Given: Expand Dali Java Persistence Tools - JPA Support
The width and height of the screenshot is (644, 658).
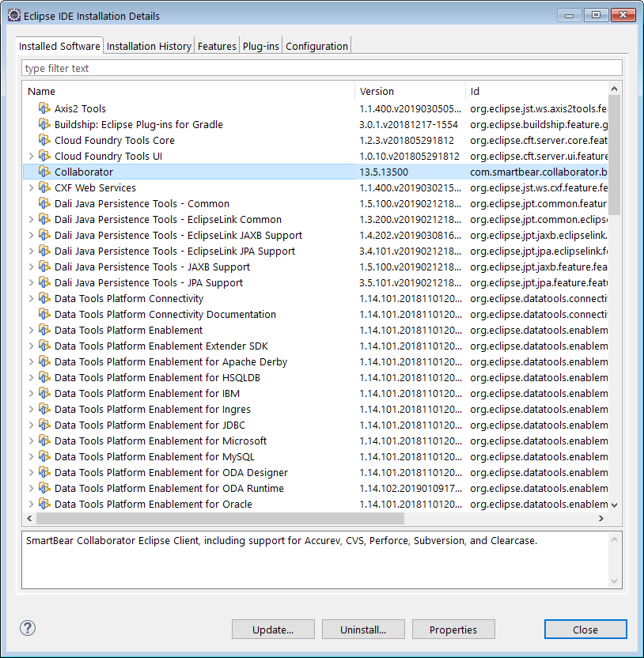Looking at the screenshot, I should 31,282.
